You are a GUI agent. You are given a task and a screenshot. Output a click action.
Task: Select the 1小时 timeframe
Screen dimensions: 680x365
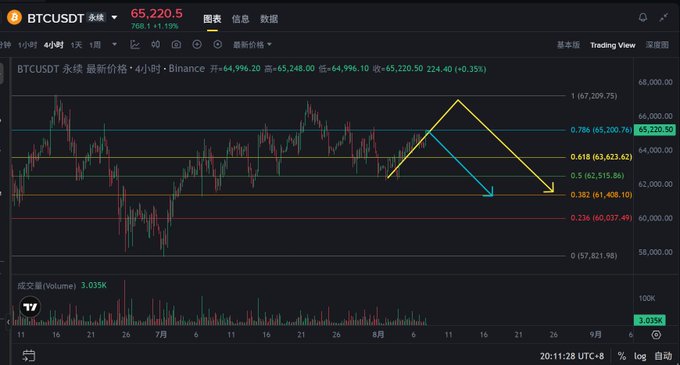tap(27, 45)
